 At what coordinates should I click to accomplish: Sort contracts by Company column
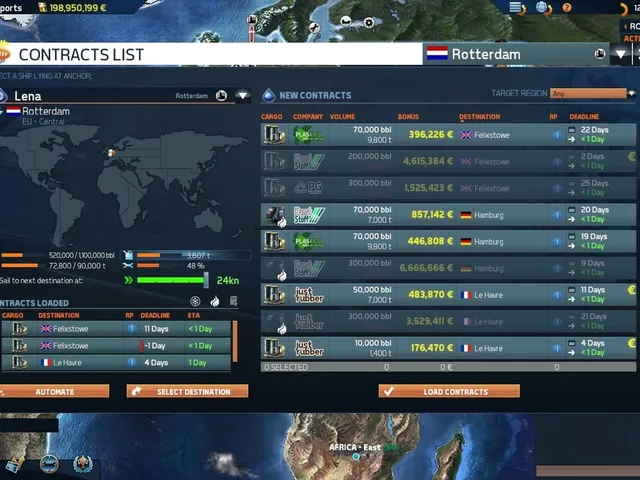(307, 117)
